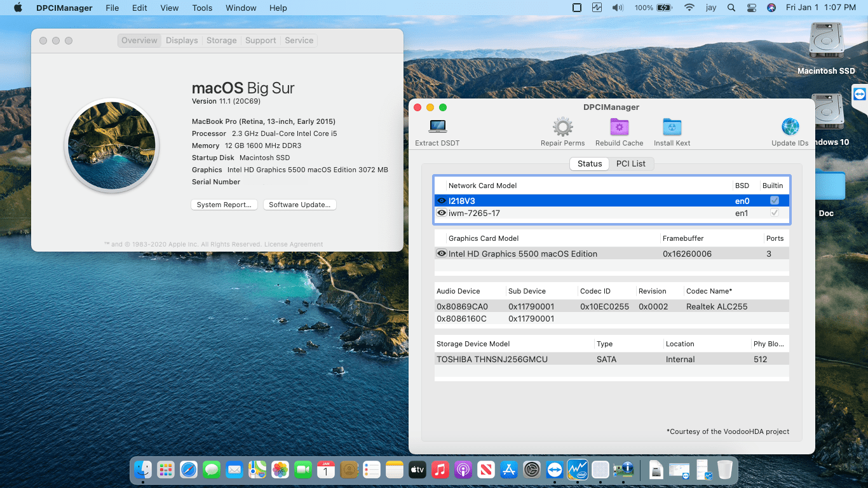Open Launchpad in the Dock

coord(166,470)
